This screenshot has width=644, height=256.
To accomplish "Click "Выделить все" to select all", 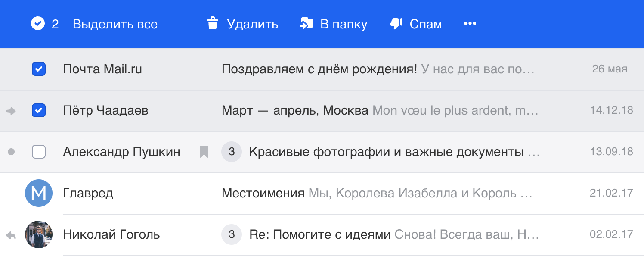I will point(115,24).
